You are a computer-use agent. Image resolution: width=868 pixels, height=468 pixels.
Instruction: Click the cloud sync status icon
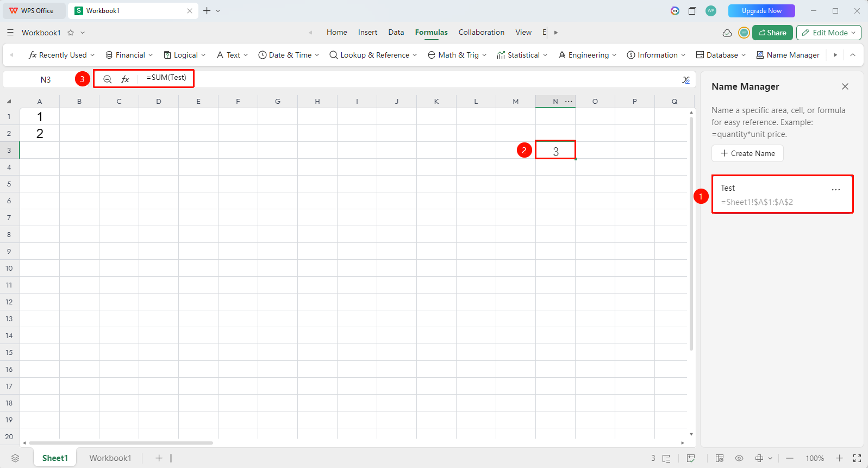(727, 33)
